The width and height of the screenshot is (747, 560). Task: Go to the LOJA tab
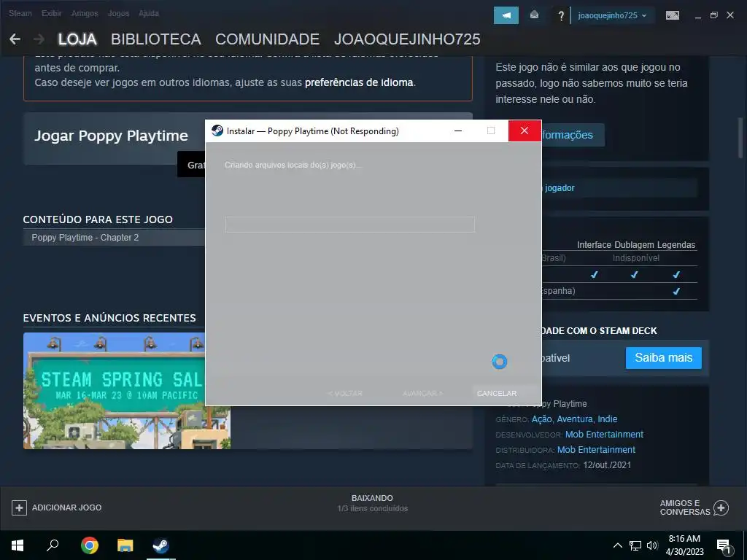click(x=77, y=39)
